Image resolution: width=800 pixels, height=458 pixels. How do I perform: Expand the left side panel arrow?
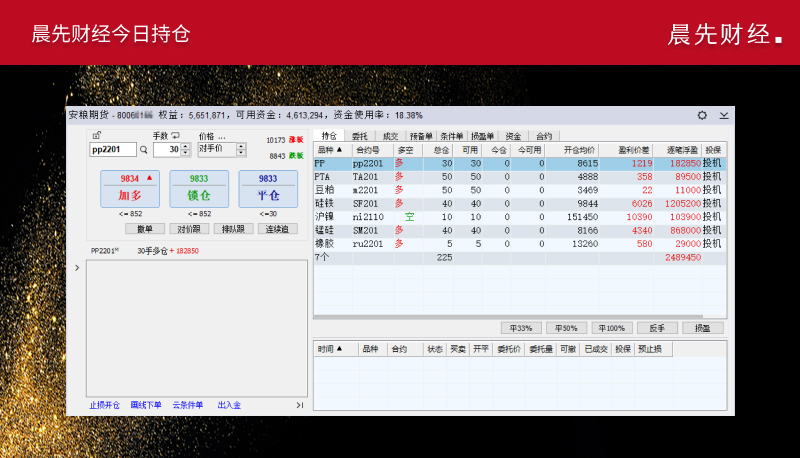78,268
